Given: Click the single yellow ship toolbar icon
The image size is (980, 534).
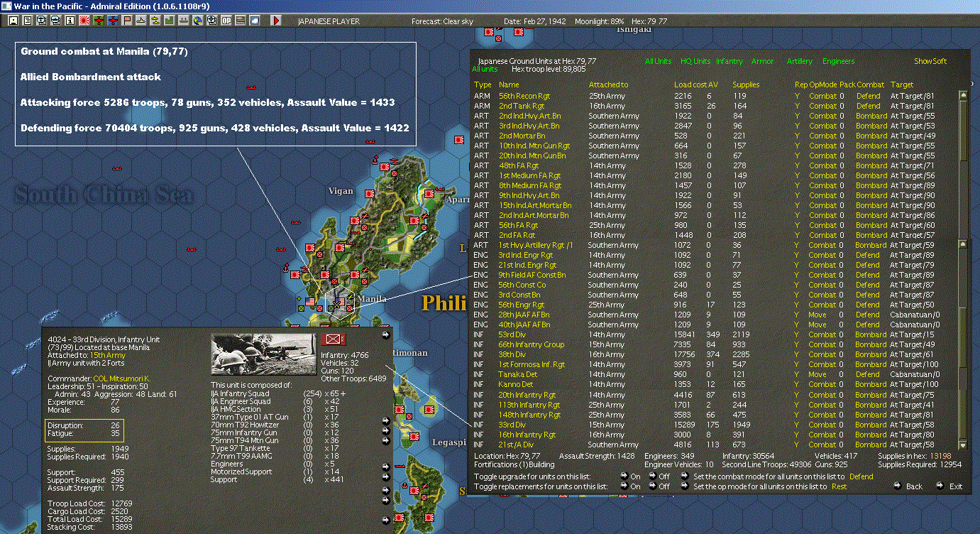Looking at the screenshot, I should click(x=141, y=20).
